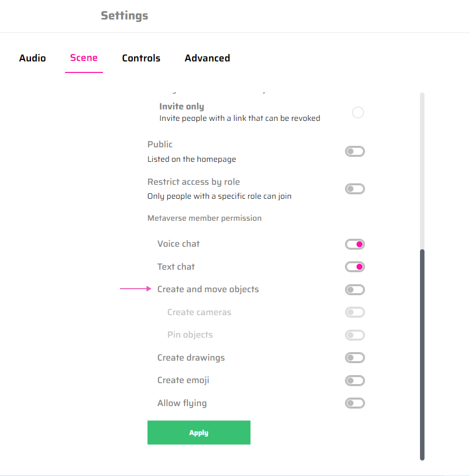The image size is (470, 476).
Task: Click the Create and move objects label
Action: tap(208, 289)
